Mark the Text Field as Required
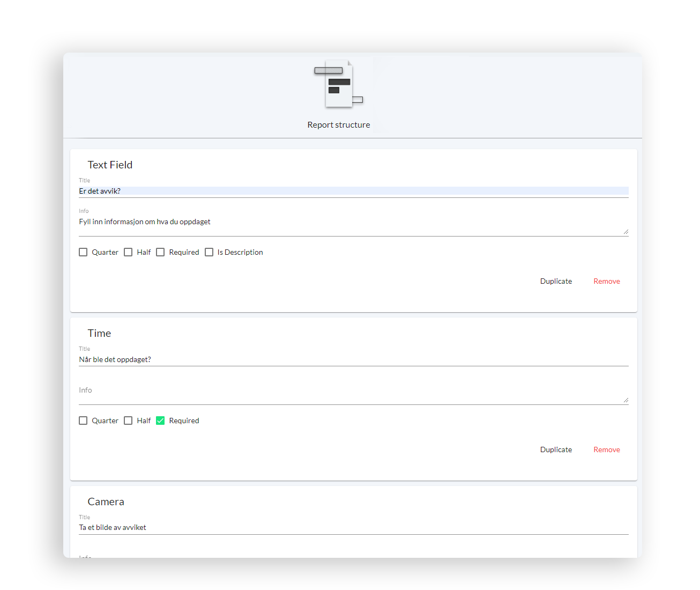700x590 pixels. tap(160, 252)
